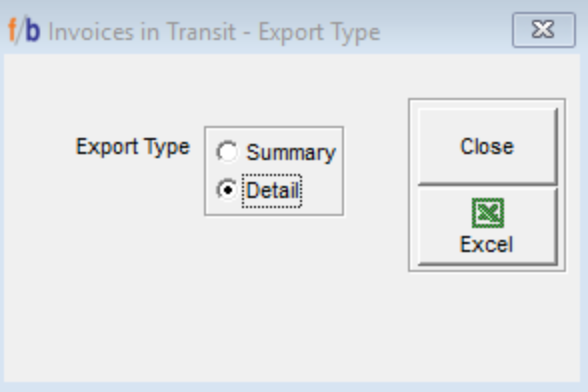
Task: Click the word 'Close' on the button
Action: click(x=487, y=147)
